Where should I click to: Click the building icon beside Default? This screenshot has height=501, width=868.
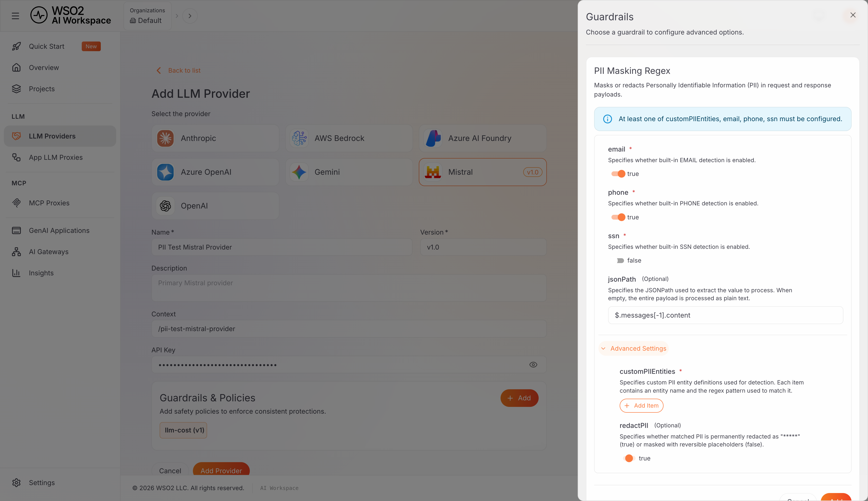click(x=133, y=21)
